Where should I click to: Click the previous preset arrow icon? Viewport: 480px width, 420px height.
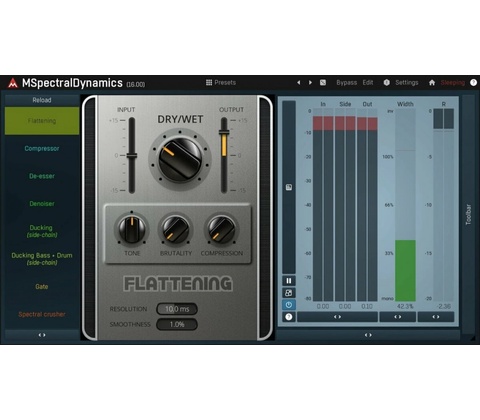(x=298, y=83)
